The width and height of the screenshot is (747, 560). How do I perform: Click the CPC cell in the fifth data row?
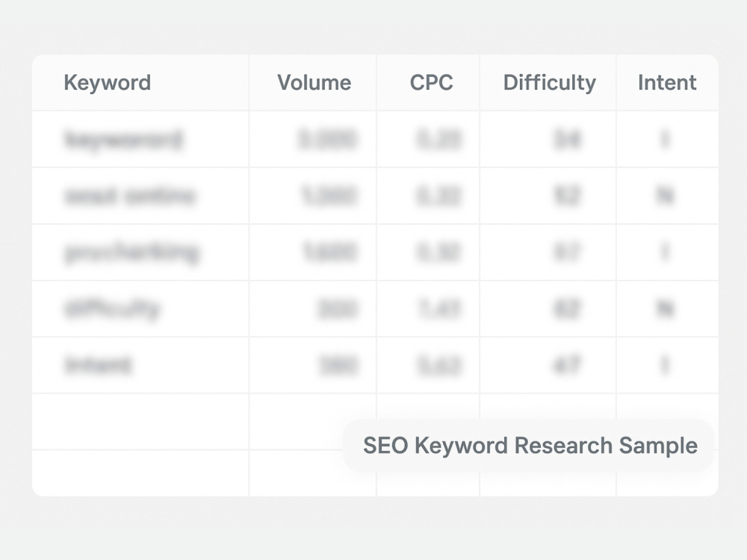(x=428, y=365)
